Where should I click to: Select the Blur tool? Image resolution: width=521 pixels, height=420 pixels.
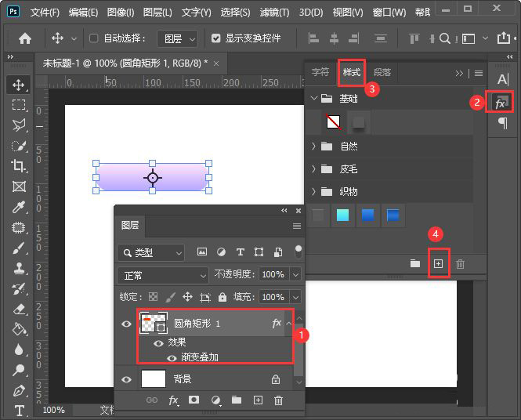point(19,349)
